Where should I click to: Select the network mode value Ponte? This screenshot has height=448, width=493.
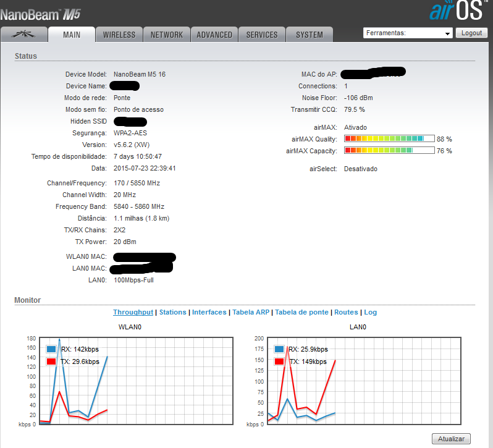(122, 98)
